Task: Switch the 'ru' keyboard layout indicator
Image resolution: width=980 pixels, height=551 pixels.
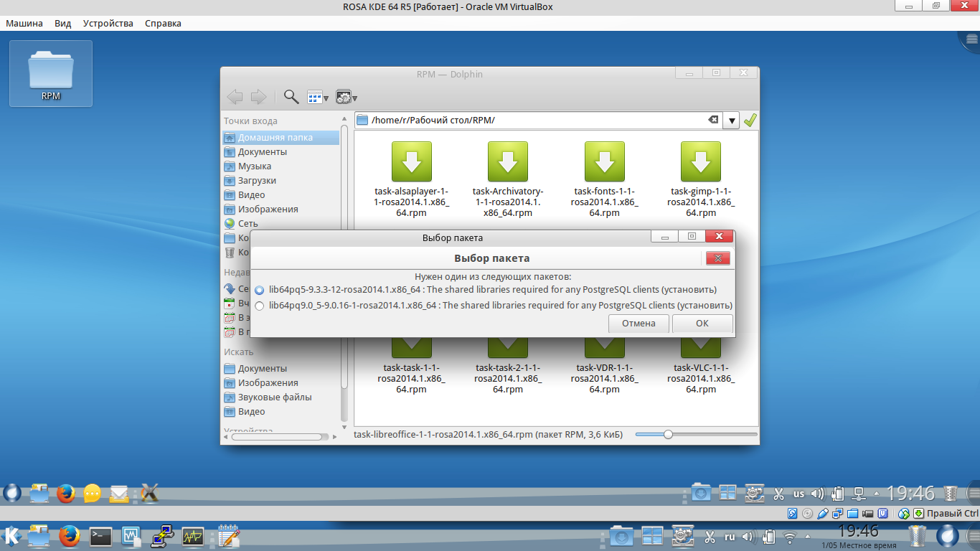Action: point(730,536)
